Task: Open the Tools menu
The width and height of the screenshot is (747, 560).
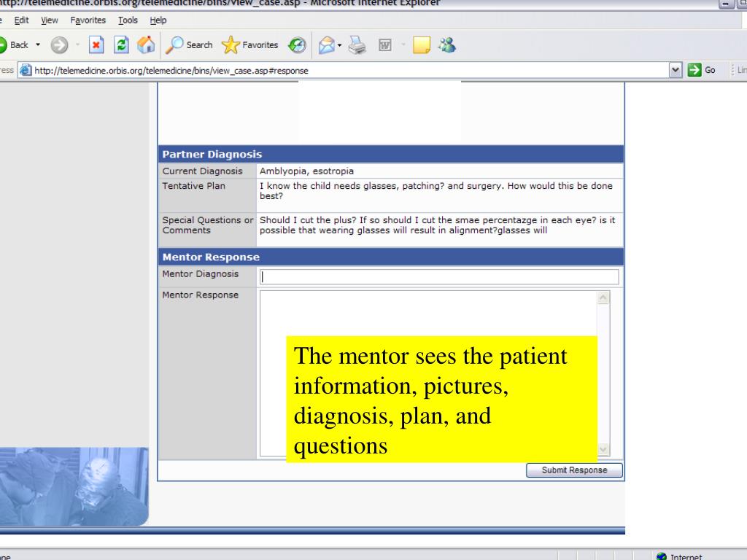Action: [x=128, y=20]
